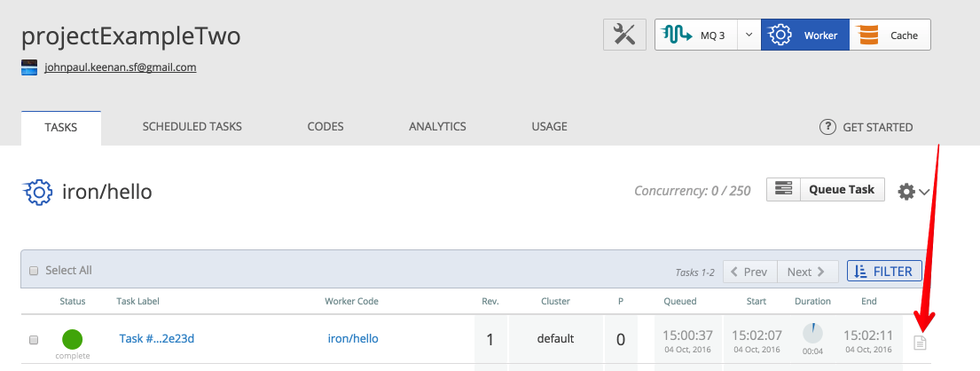This screenshot has height=371, width=980.
Task: Click the Cluster column header
Action: 555,301
